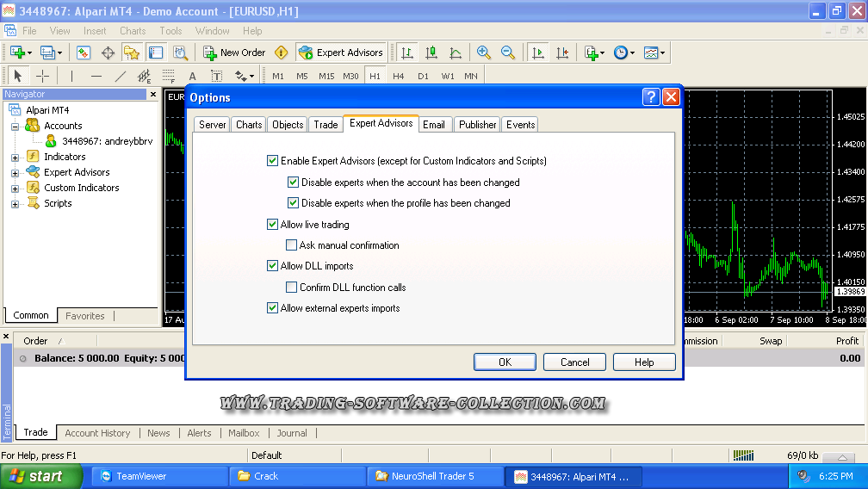The image size is (868, 489).
Task: Uncheck Enable Expert Advisors checkbox
Action: [x=273, y=161]
